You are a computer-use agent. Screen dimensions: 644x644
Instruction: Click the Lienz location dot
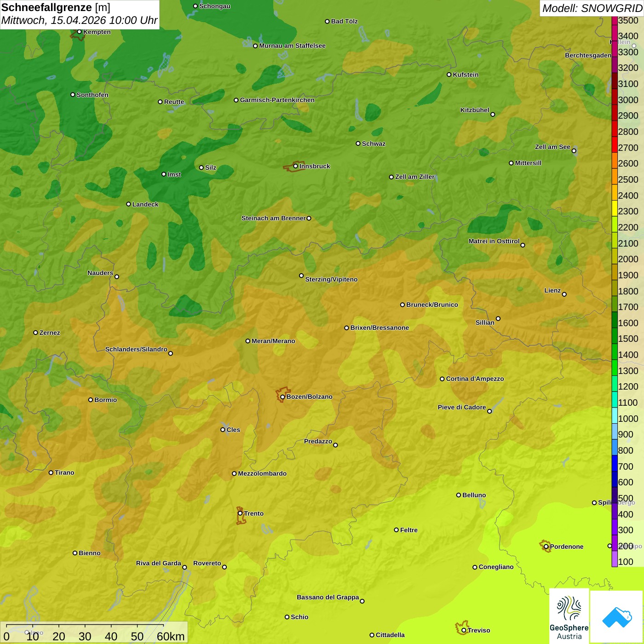564,294
